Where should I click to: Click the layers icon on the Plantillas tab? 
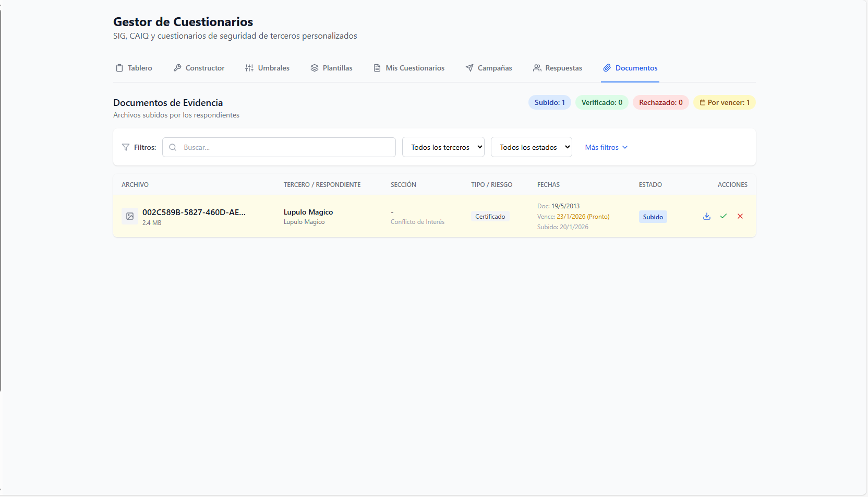(314, 68)
